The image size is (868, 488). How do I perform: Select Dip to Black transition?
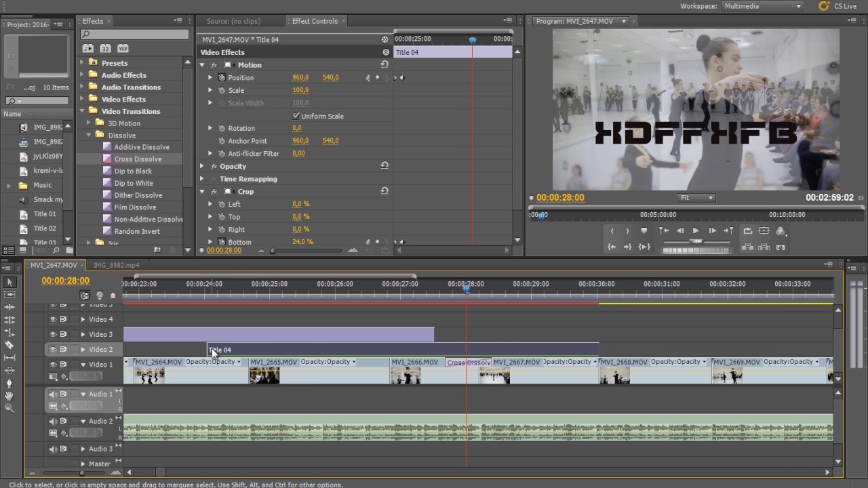pos(133,171)
